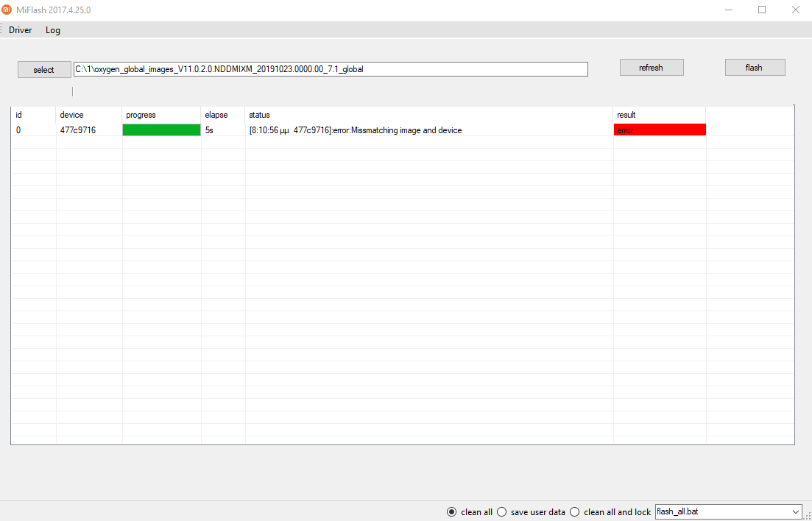Viewport: 812px width, 521px height.
Task: Click the green progress bar for device 477c9716
Action: 161,130
